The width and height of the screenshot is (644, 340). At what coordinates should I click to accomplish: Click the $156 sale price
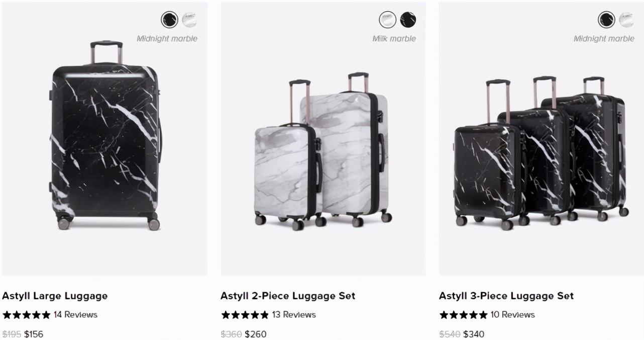point(34,334)
